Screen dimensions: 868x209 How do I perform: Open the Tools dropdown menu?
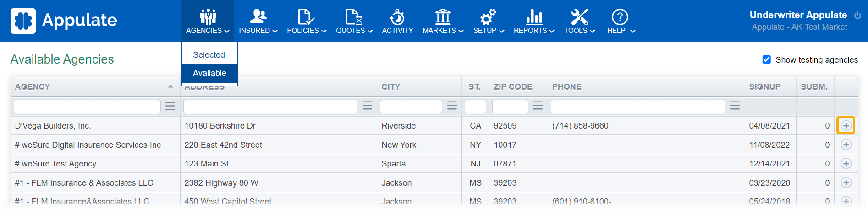coord(579,21)
